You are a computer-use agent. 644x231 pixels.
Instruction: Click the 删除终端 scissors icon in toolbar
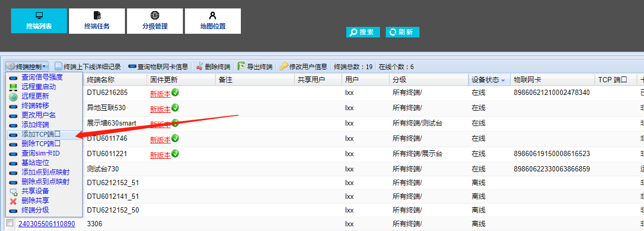(x=200, y=66)
